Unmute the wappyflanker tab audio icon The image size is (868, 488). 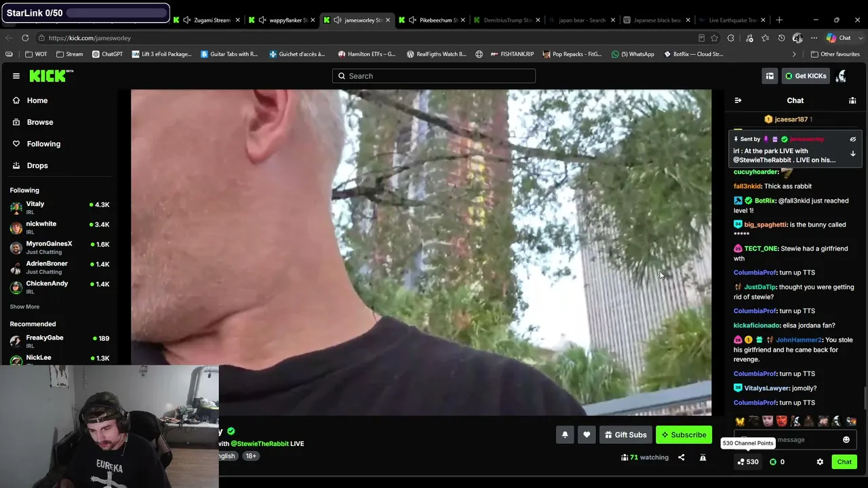pyautogui.click(x=262, y=20)
